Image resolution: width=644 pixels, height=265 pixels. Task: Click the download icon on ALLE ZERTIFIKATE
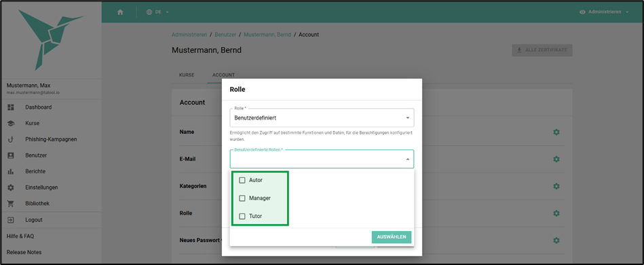[520, 50]
